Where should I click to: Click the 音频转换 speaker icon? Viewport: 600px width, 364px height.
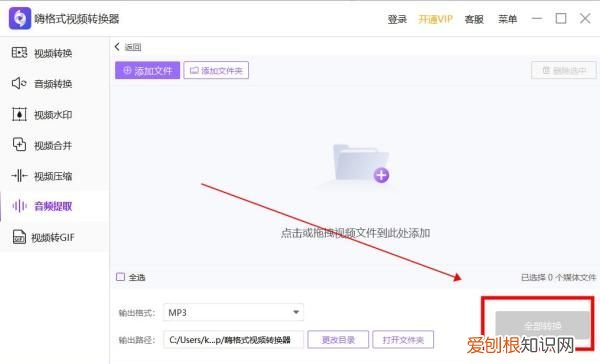click(19, 83)
